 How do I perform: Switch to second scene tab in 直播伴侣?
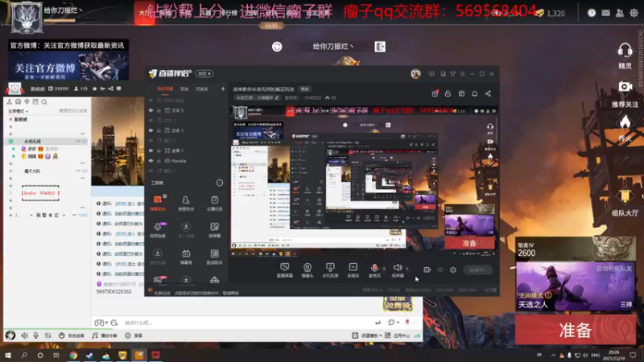point(184,88)
